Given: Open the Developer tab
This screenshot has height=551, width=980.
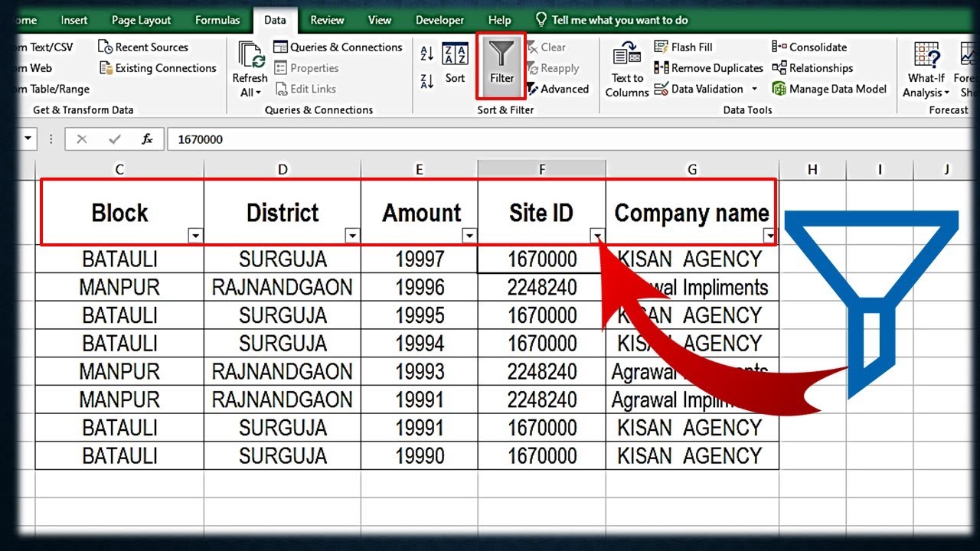Looking at the screenshot, I should (440, 21).
